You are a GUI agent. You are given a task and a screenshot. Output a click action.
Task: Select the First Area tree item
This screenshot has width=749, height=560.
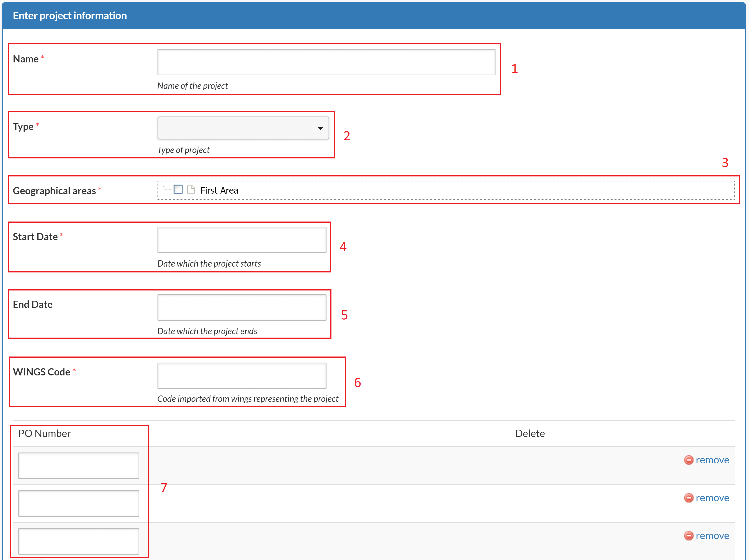219,190
